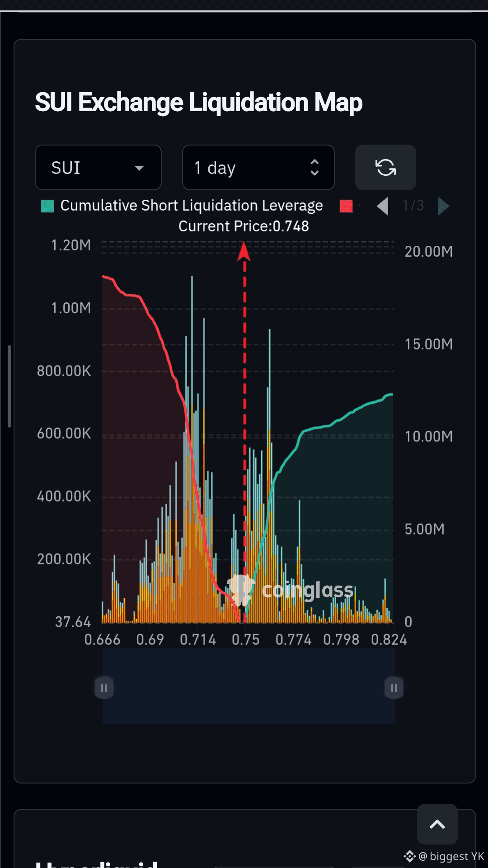Click the 15.00M right axis label

tap(428, 344)
